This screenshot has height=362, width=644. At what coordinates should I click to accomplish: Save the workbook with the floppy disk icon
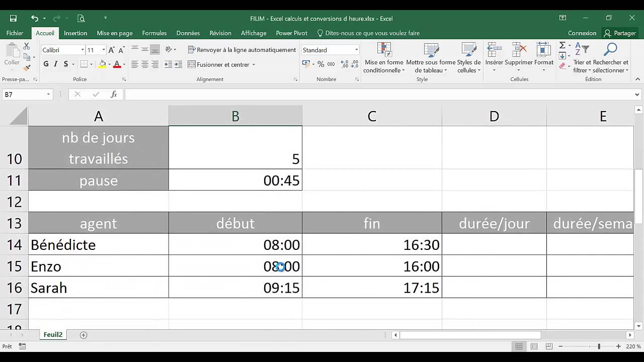13,19
